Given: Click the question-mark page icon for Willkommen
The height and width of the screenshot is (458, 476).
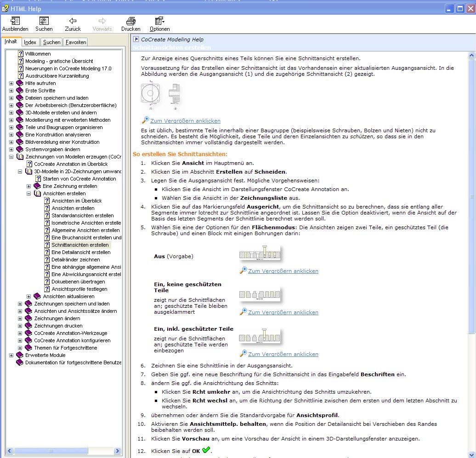Looking at the screenshot, I should pos(21,54).
